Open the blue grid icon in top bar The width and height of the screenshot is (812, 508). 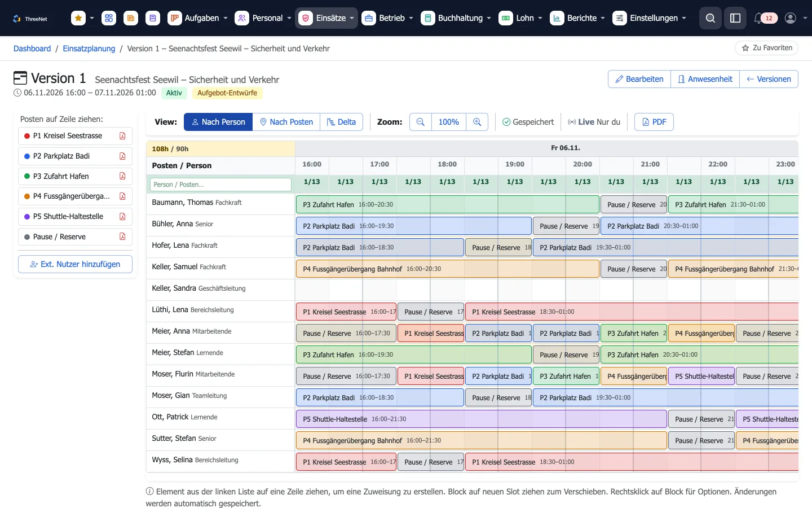(x=109, y=18)
